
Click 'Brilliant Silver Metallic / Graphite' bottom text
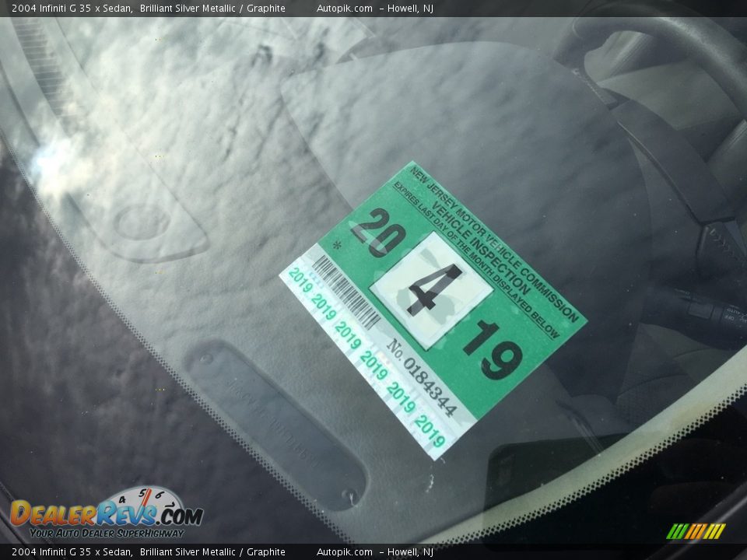tap(212, 552)
